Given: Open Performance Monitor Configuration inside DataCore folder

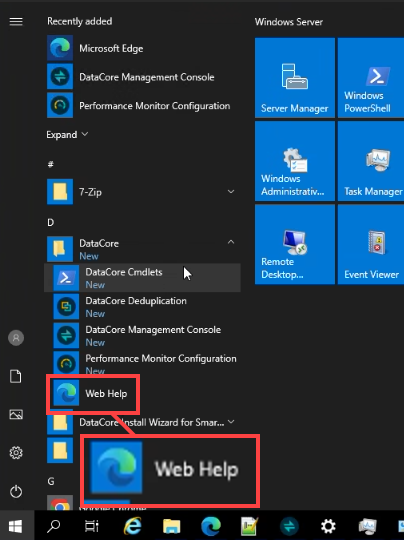Looking at the screenshot, I should [x=142, y=362].
